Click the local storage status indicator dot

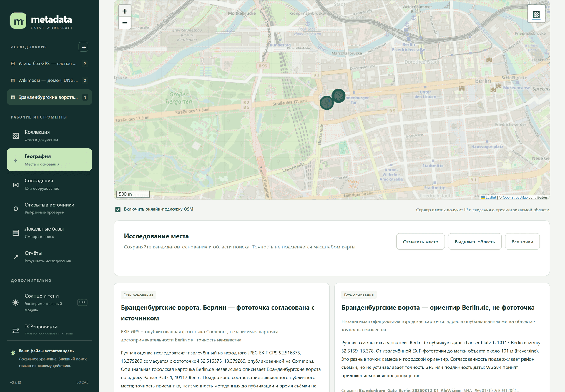tap(13, 353)
